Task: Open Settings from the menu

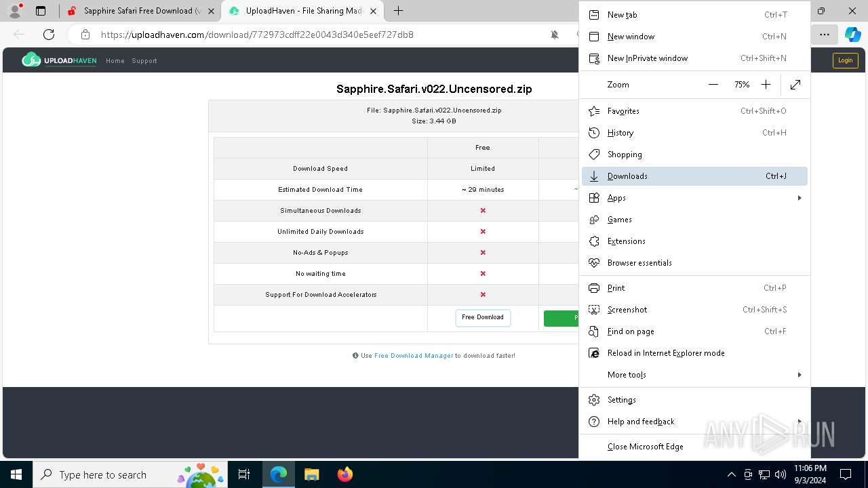Action: tap(694, 400)
